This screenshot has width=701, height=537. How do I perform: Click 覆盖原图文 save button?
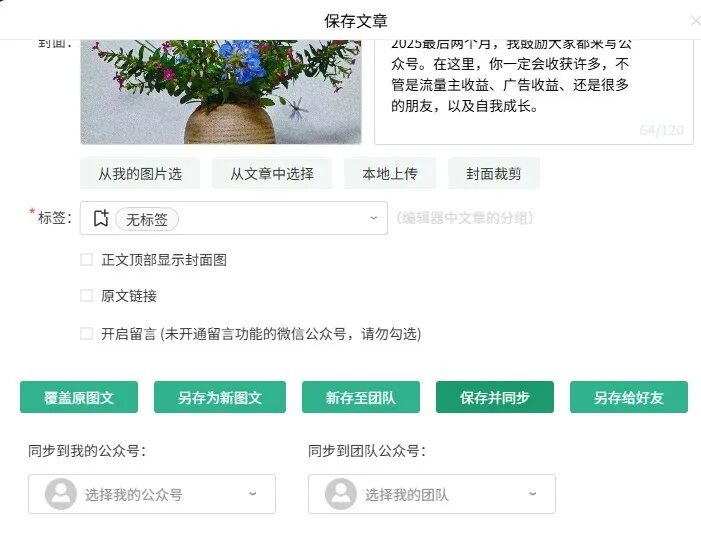[x=79, y=397]
